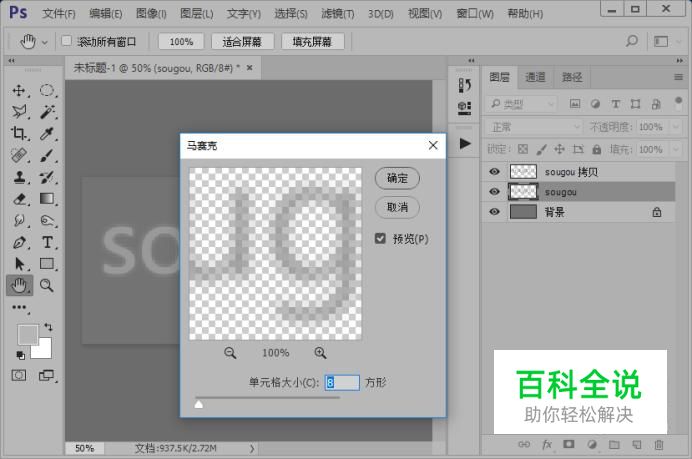Select the Zoom tool in toolbox
This screenshot has width=692, height=459.
coord(47,286)
